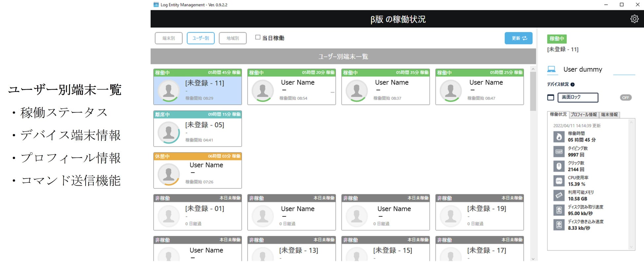The height and width of the screenshot is (266, 644).
Task: Click the Log Entity Management app icon
Action: [156, 5]
